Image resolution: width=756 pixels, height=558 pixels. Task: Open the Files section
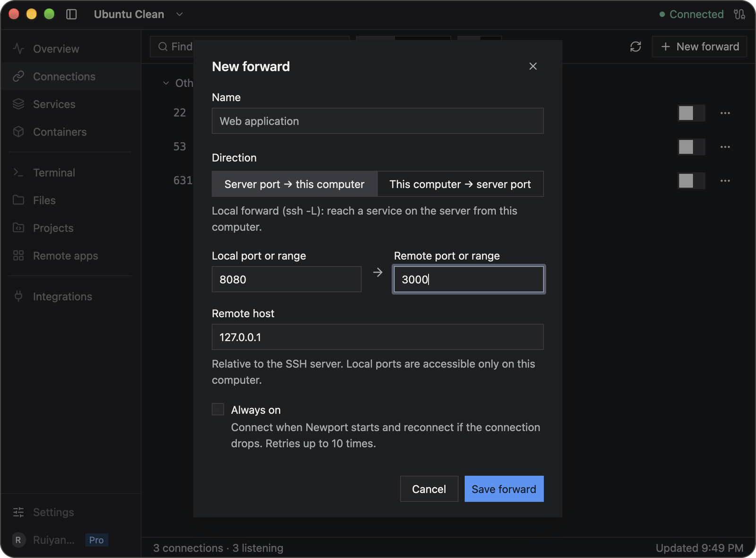(70, 200)
